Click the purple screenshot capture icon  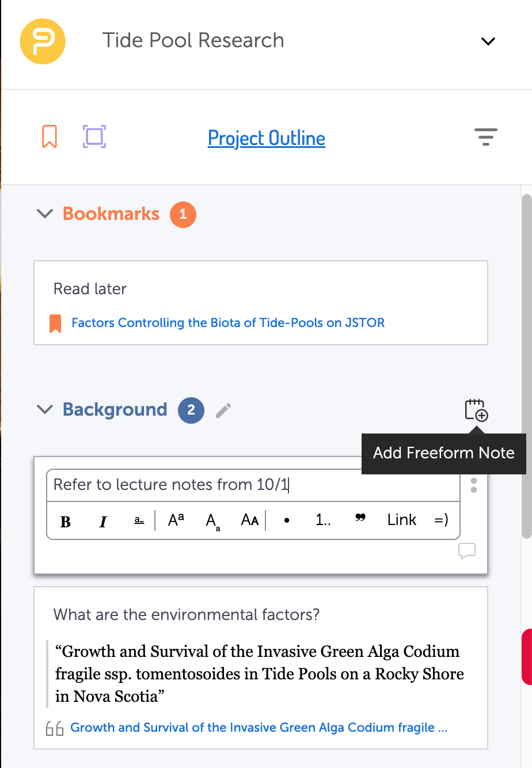tap(94, 136)
